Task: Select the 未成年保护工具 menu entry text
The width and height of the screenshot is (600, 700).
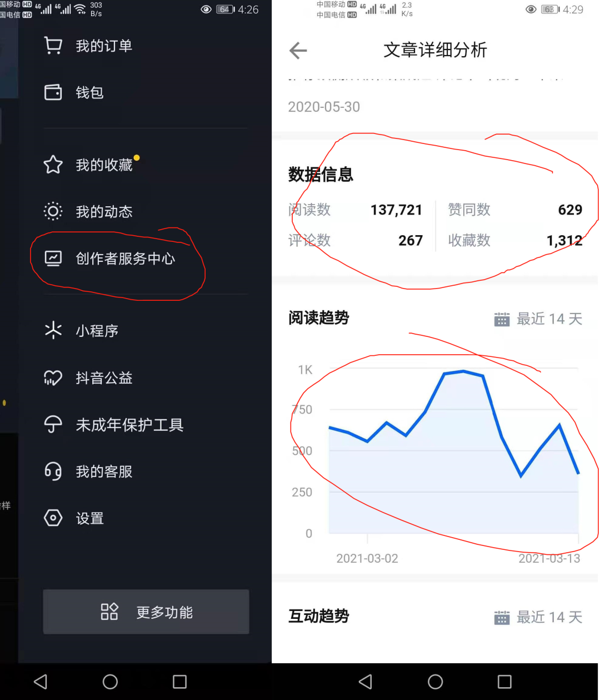Action: (129, 425)
